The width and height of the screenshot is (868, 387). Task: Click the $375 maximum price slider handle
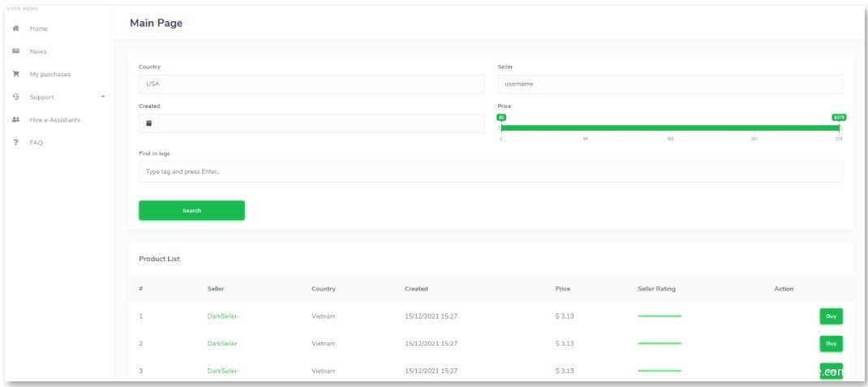click(x=840, y=127)
